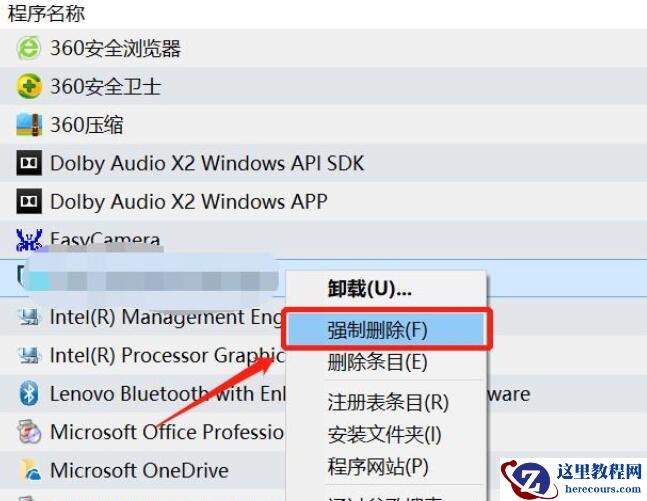Screen dimensions: 647x501
Task: Click the Intel(R) Management Engine icon
Action: click(29, 317)
